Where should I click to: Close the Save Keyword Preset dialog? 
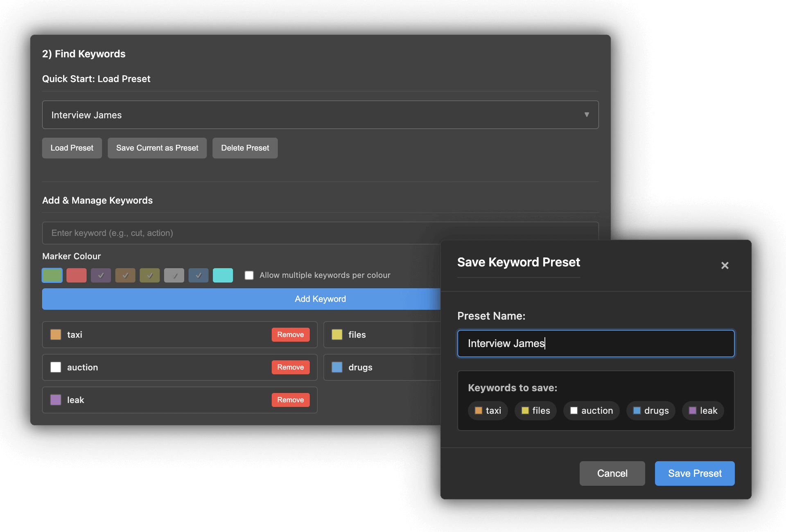pos(725,266)
